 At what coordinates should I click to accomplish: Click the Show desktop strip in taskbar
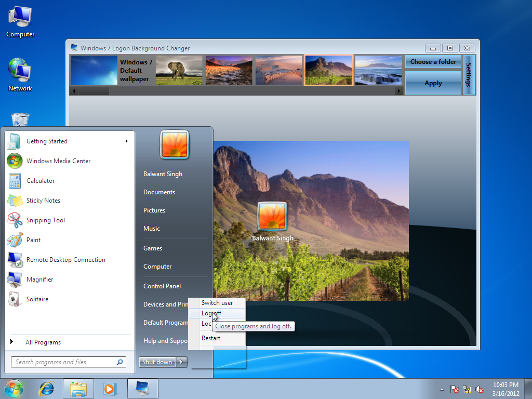coord(528,389)
